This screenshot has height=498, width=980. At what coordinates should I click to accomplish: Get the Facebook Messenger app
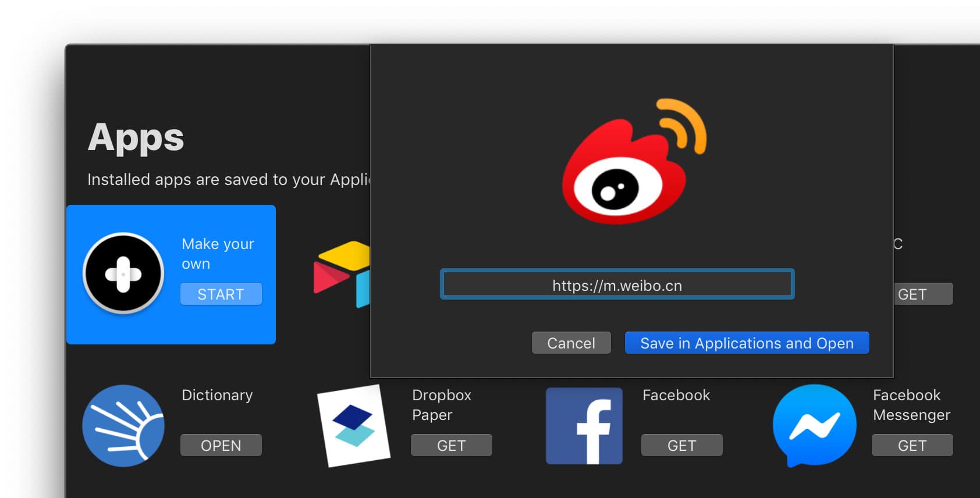(x=912, y=445)
